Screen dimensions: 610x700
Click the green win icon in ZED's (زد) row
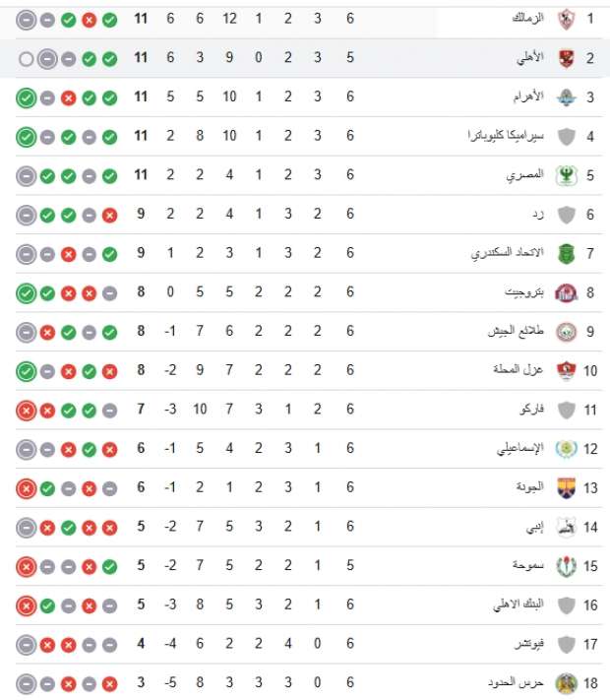pos(67,215)
